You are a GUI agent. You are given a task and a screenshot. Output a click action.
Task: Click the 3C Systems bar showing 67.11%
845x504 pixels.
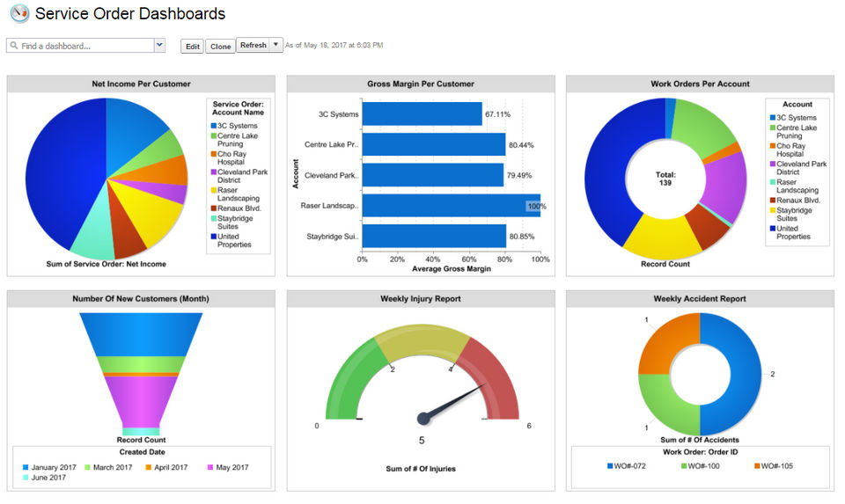[x=422, y=114]
